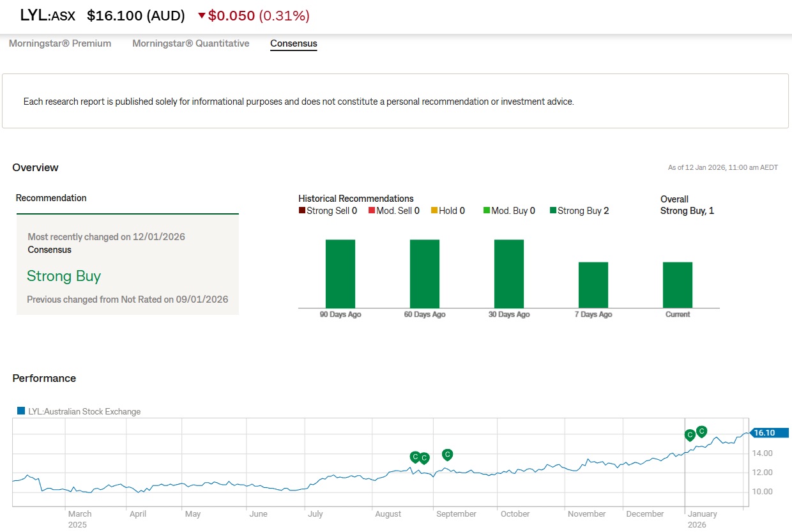
Task: Select the second consensus marker in late August
Action: coord(424,457)
